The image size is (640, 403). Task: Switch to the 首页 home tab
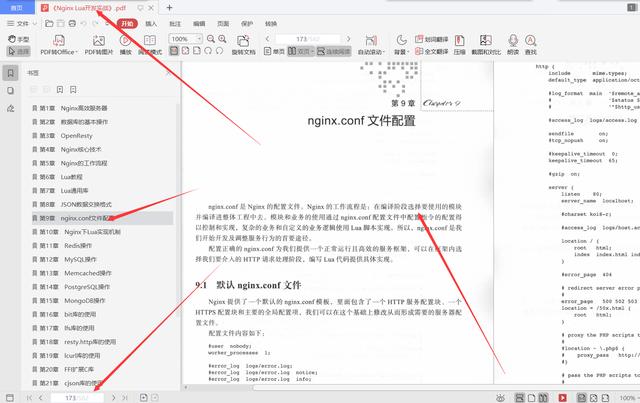click(x=16, y=8)
